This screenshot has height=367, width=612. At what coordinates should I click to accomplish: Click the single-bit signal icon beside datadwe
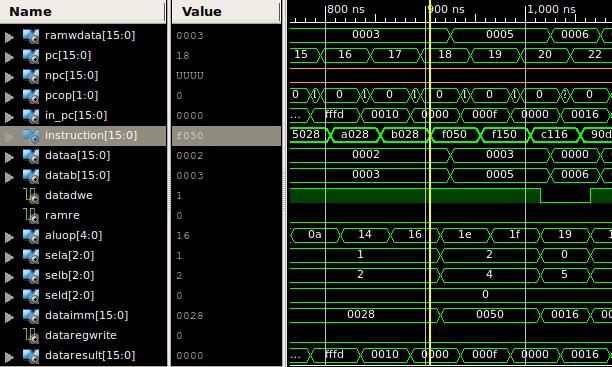31,195
